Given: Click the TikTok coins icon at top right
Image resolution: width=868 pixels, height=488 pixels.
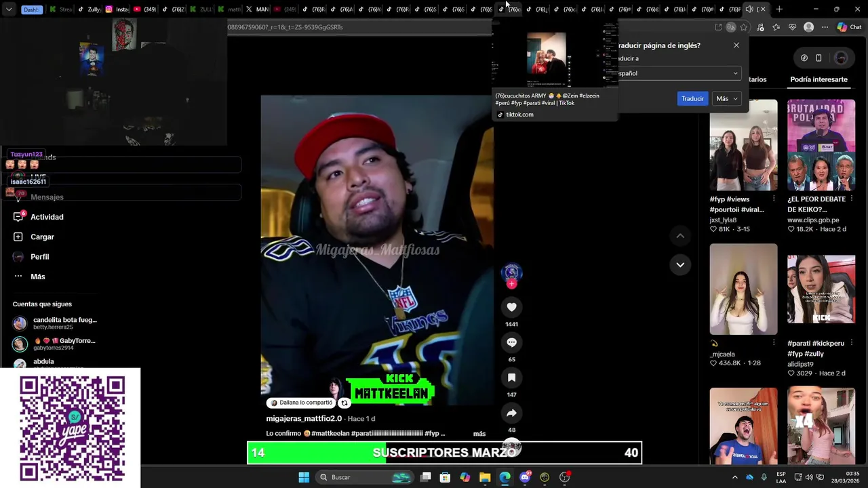Looking at the screenshot, I should point(804,58).
